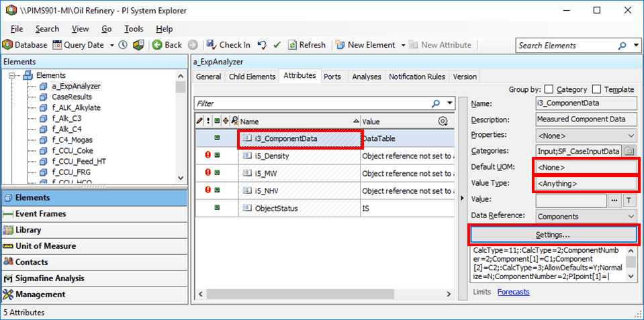644x320 pixels.
Task: Select f_CCU_Coke element
Action: pos(73,150)
